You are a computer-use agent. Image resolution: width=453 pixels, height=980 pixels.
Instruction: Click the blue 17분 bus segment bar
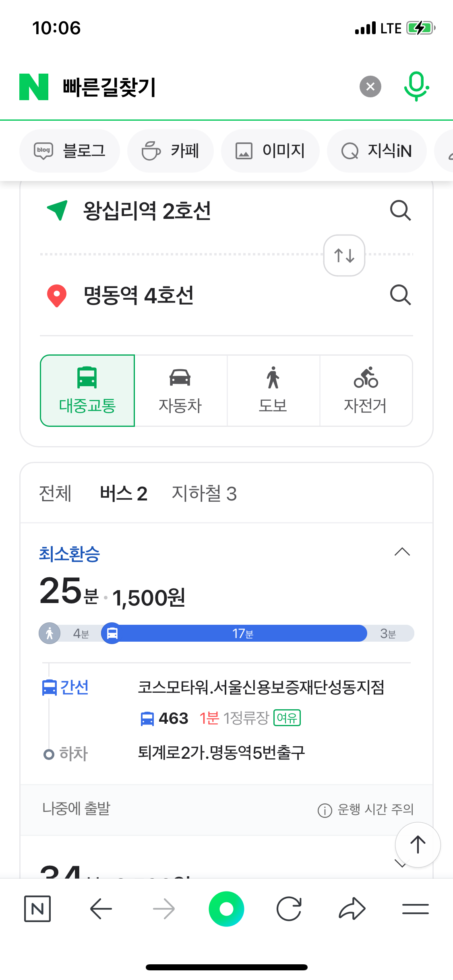pos(242,634)
